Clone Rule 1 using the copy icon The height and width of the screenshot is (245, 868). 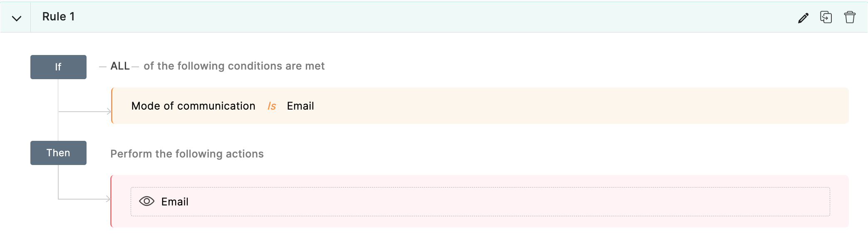[x=826, y=17]
